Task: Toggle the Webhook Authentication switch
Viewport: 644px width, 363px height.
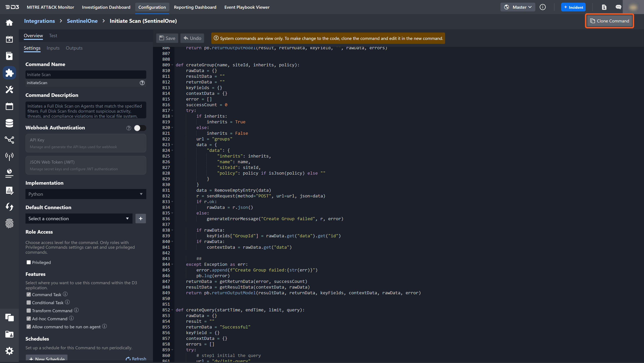Action: [x=140, y=128]
